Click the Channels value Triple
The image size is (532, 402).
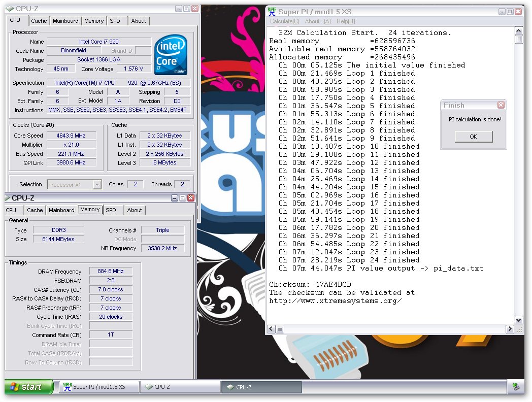(162, 230)
